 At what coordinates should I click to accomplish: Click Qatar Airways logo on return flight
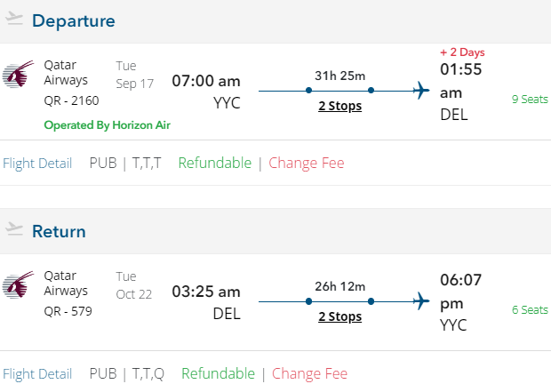point(17,285)
